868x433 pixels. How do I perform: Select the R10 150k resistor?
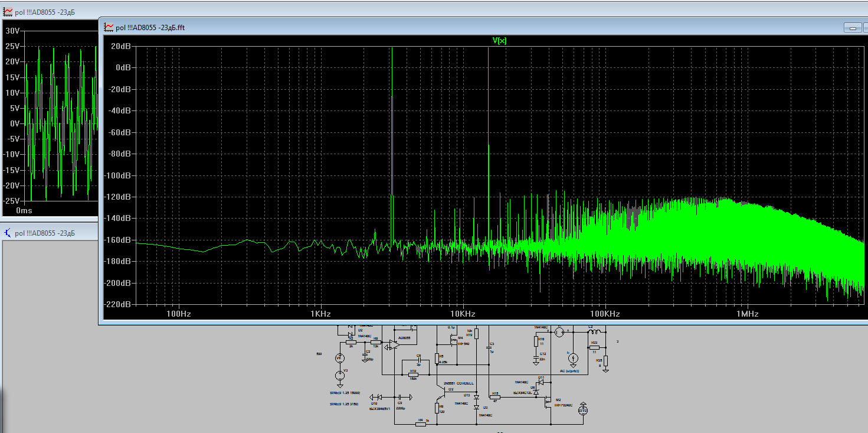coord(412,375)
